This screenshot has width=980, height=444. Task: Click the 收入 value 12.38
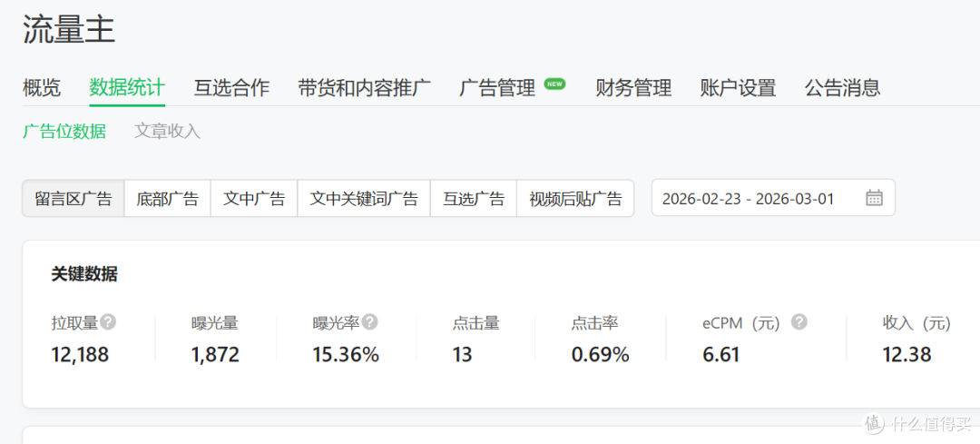(x=906, y=355)
